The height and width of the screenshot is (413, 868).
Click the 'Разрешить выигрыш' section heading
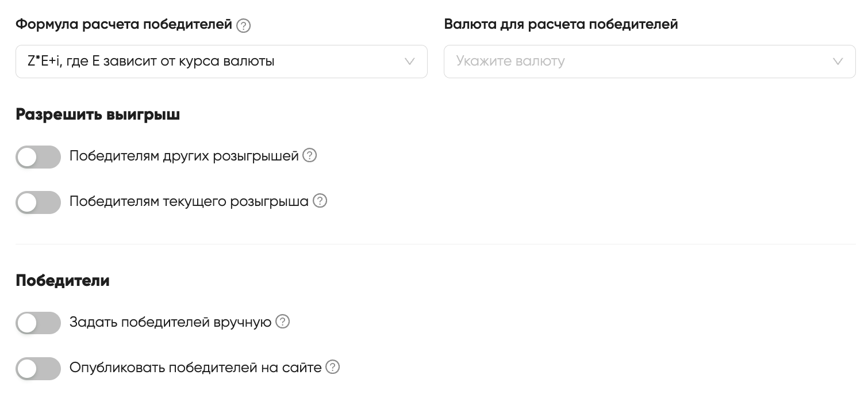click(98, 114)
